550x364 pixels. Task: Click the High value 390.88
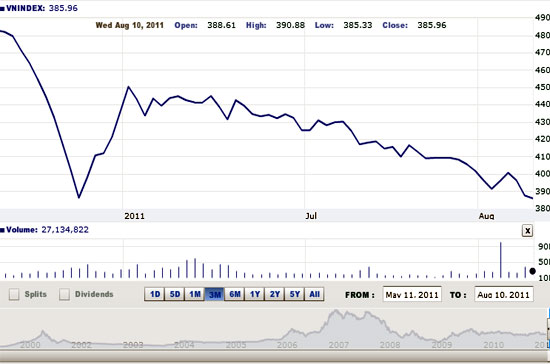290,25
